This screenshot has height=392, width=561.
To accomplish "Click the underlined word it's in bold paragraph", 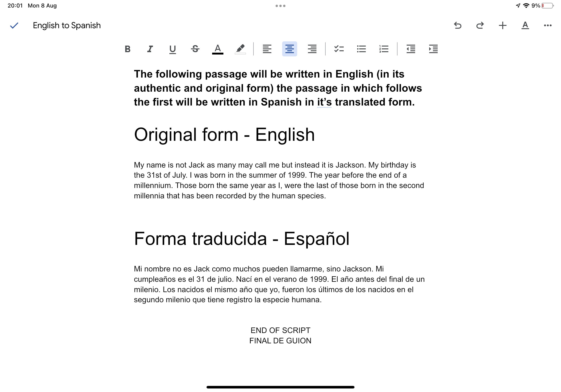I will (324, 102).
